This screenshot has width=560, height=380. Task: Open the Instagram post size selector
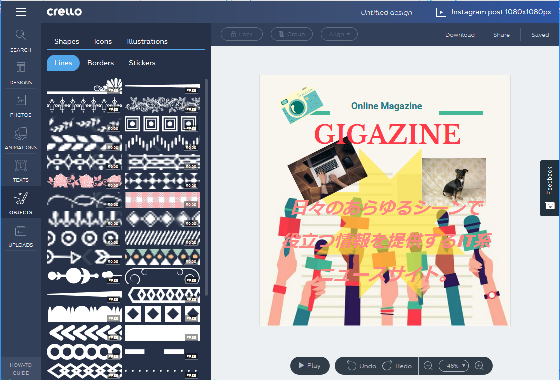point(494,12)
